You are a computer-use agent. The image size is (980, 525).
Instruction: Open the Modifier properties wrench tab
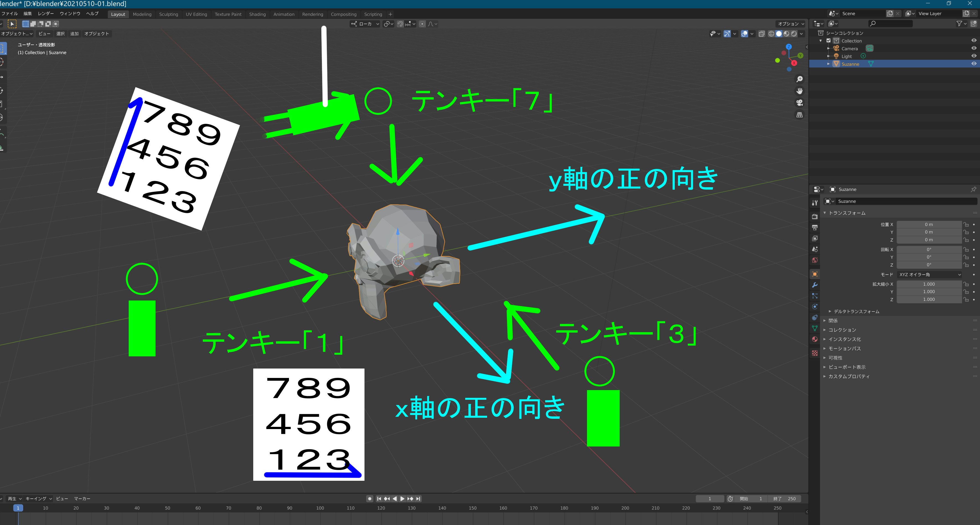click(x=814, y=285)
